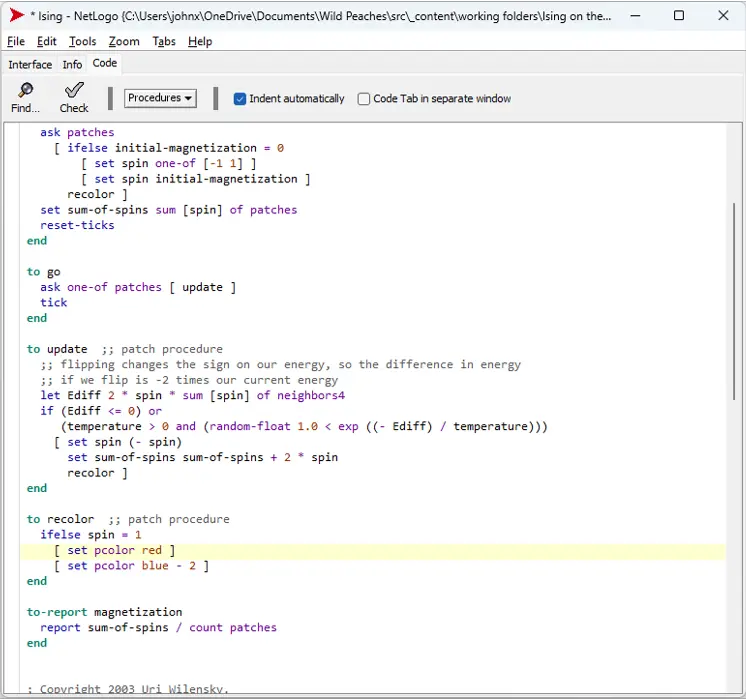
Task: Click the 'ask patches' line
Action: tap(77, 132)
